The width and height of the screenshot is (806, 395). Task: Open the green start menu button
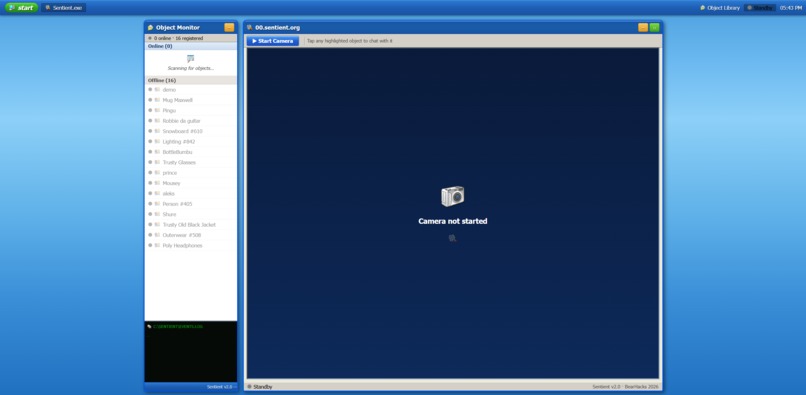22,8
